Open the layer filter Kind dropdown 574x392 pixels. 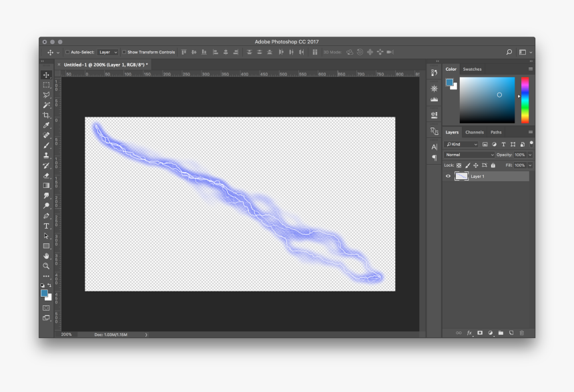tap(461, 144)
